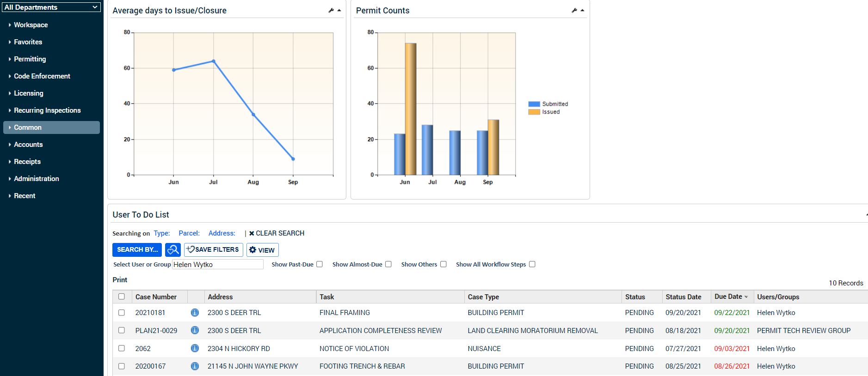This screenshot has width=868, height=376.
Task: Open the Recent menu item
Action: click(x=25, y=196)
